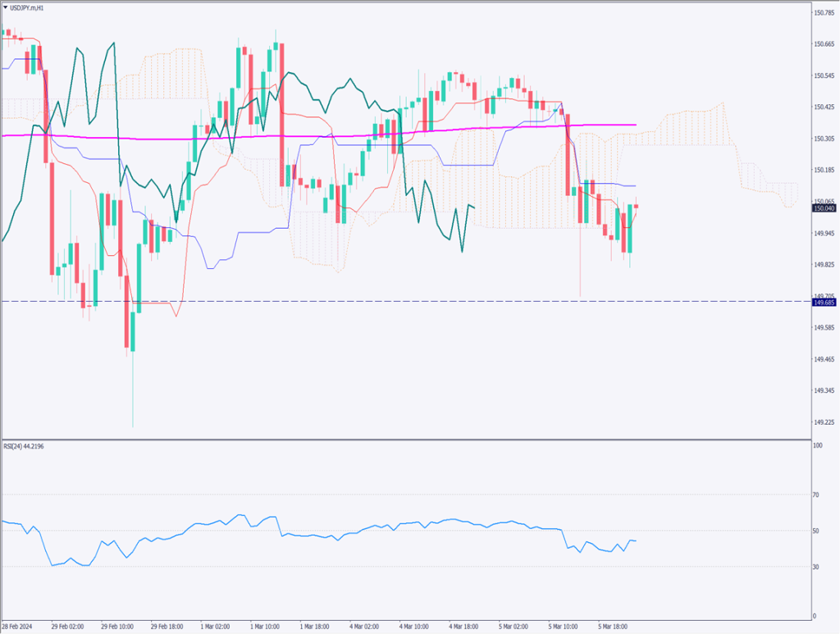Click the latest red candle at right
840x634 pixels.
point(637,206)
